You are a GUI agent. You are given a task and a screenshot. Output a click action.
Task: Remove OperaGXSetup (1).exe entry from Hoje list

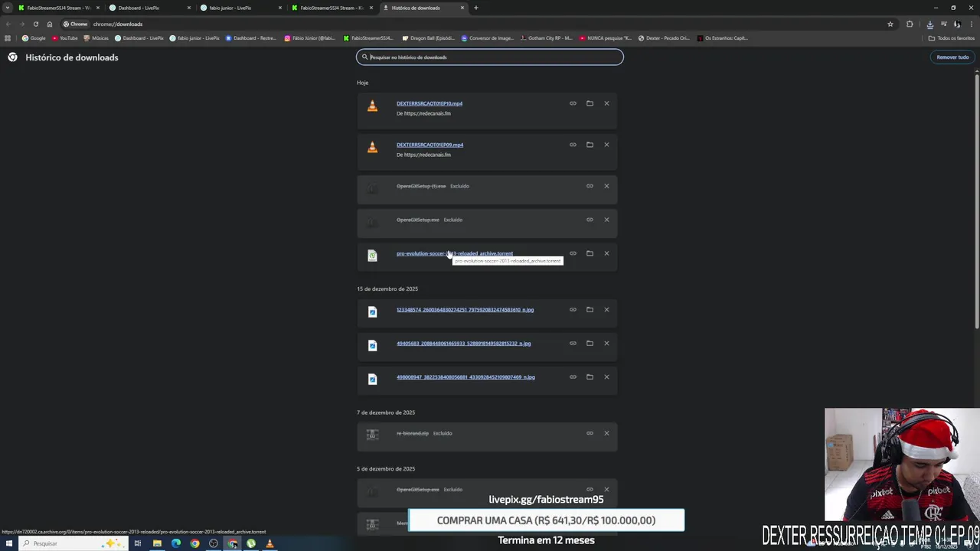606,186
